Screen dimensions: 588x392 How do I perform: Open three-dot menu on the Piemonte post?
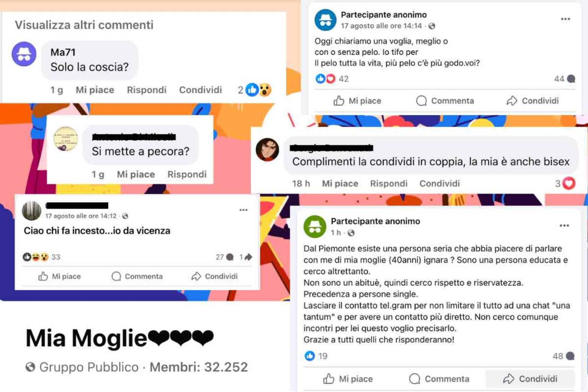564,225
